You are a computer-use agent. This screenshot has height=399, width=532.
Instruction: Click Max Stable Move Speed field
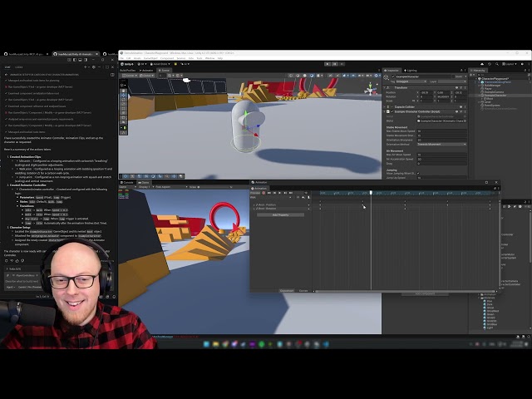441,131
